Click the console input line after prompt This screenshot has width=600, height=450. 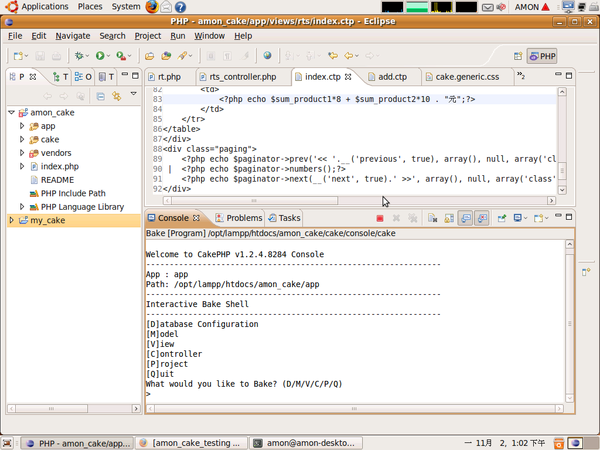(200, 394)
